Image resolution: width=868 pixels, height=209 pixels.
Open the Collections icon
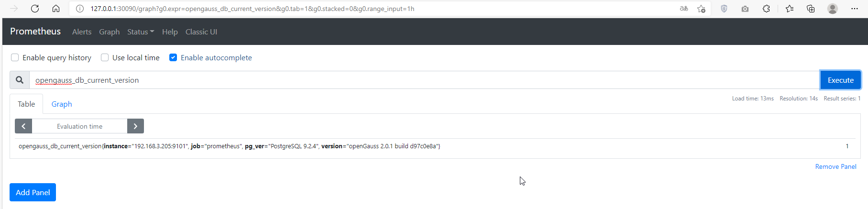[811, 9]
